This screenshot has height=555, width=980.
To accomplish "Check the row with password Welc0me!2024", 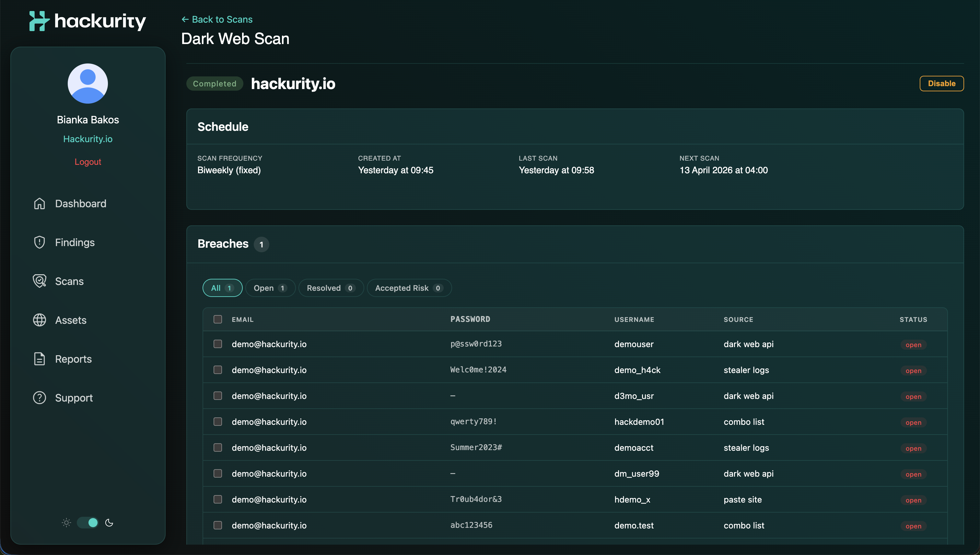I will coord(218,370).
